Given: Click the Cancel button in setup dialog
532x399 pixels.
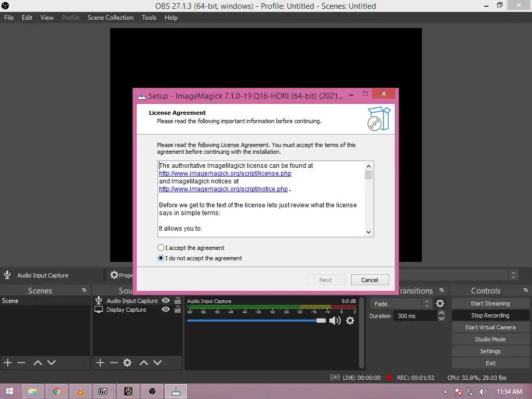Looking at the screenshot, I should 370,280.
